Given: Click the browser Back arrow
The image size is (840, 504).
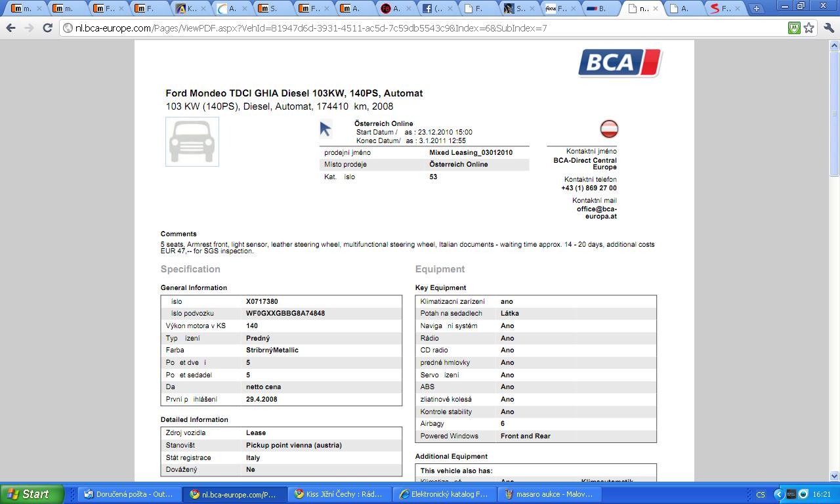Looking at the screenshot, I should [10, 28].
